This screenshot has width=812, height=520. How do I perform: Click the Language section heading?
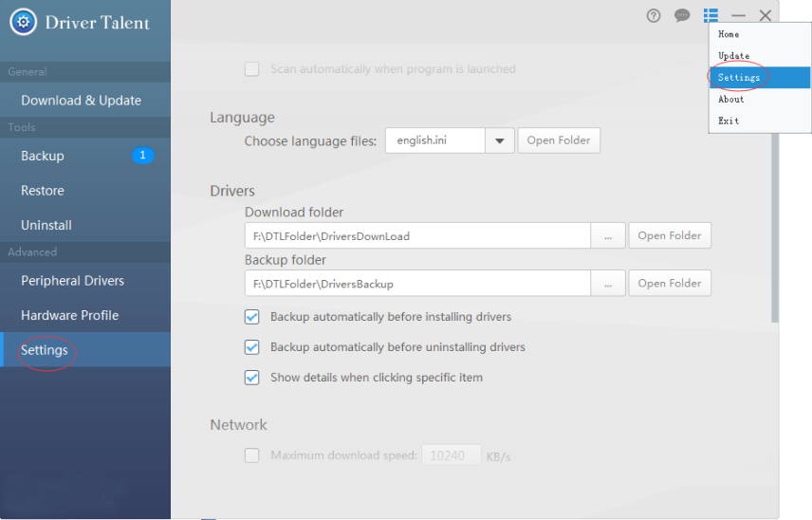(x=242, y=118)
